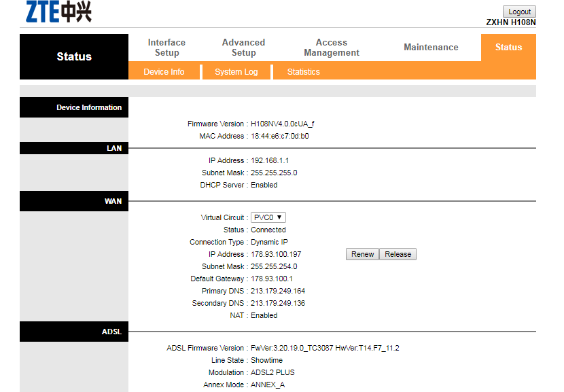Click the WAN section header
564x392 pixels.
[x=113, y=201]
